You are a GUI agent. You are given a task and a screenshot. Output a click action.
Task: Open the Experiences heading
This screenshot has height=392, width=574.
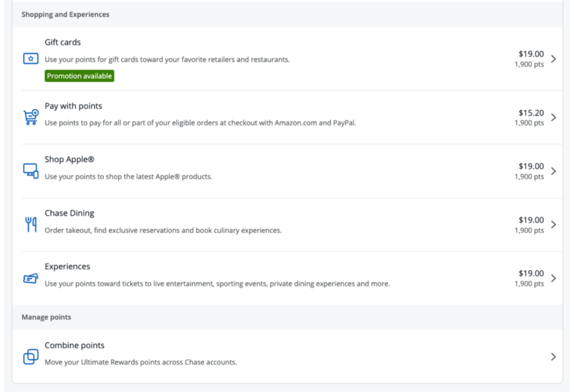click(x=67, y=267)
